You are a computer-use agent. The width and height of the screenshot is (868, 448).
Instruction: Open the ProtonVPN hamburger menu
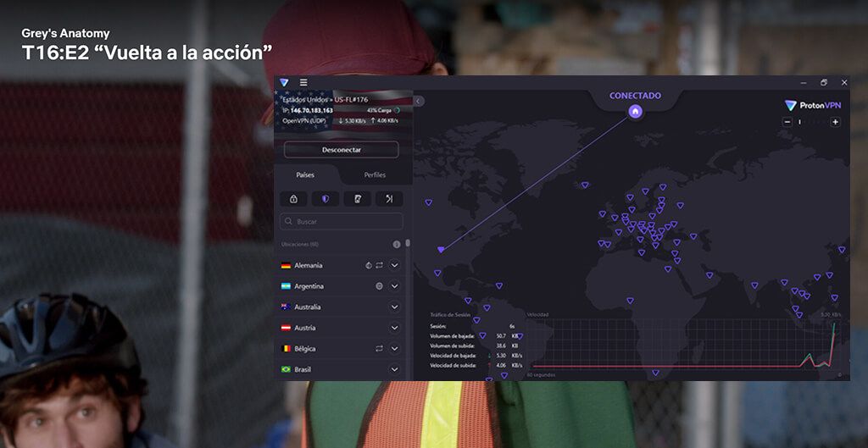click(303, 82)
